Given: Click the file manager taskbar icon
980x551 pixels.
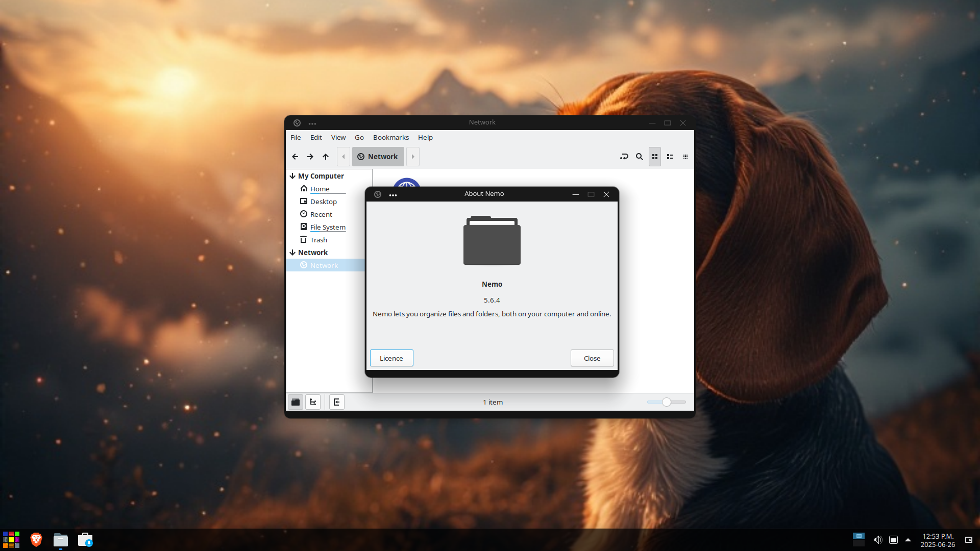Looking at the screenshot, I should [60, 540].
